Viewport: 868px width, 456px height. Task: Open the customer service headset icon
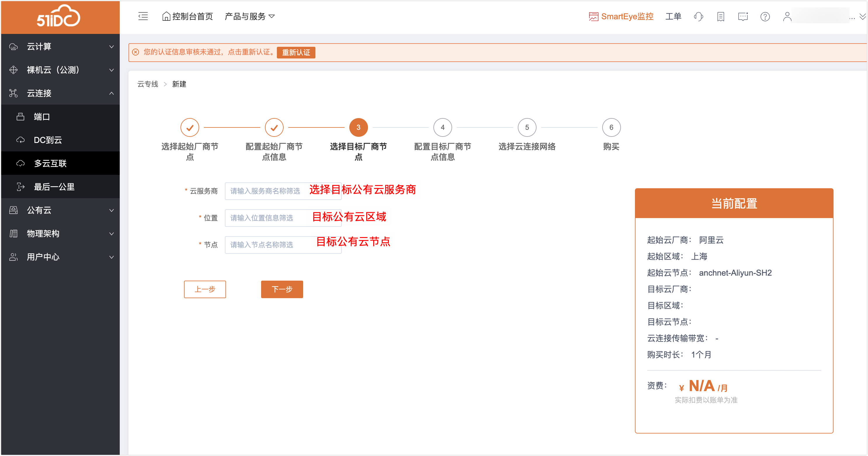(698, 17)
